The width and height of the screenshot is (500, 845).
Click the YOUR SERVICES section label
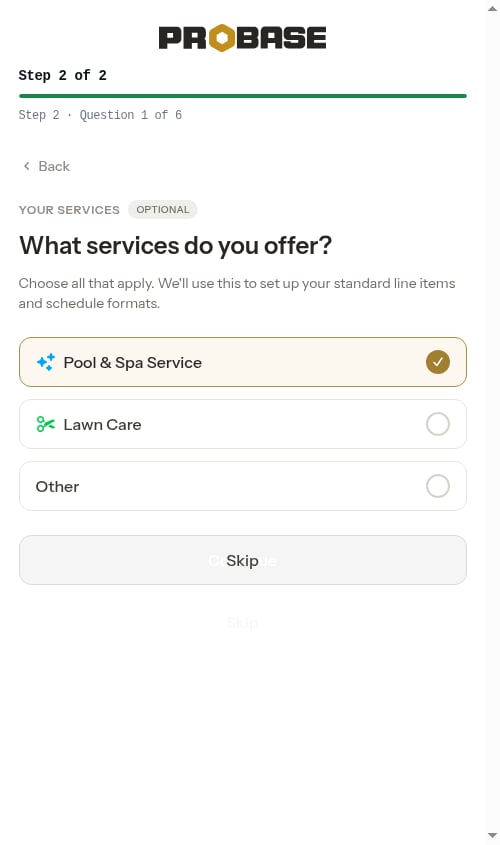69,210
